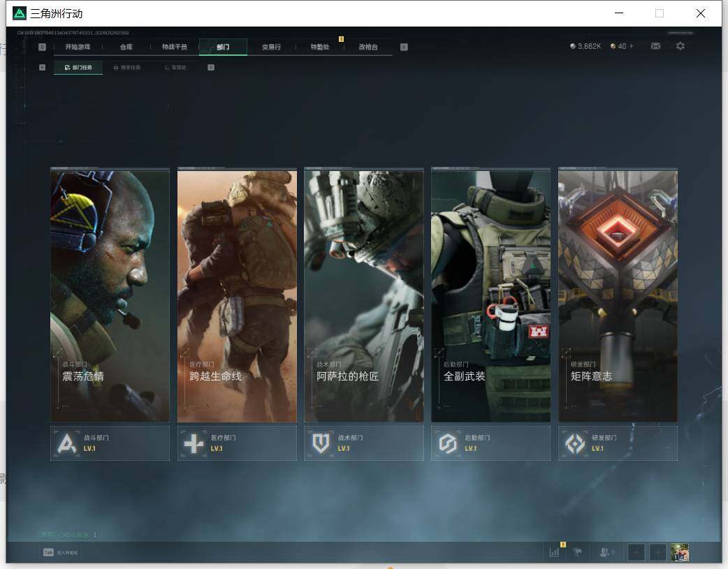Click the Tab key hint at bottom left
This screenshot has height=569, width=728.
coord(48,552)
